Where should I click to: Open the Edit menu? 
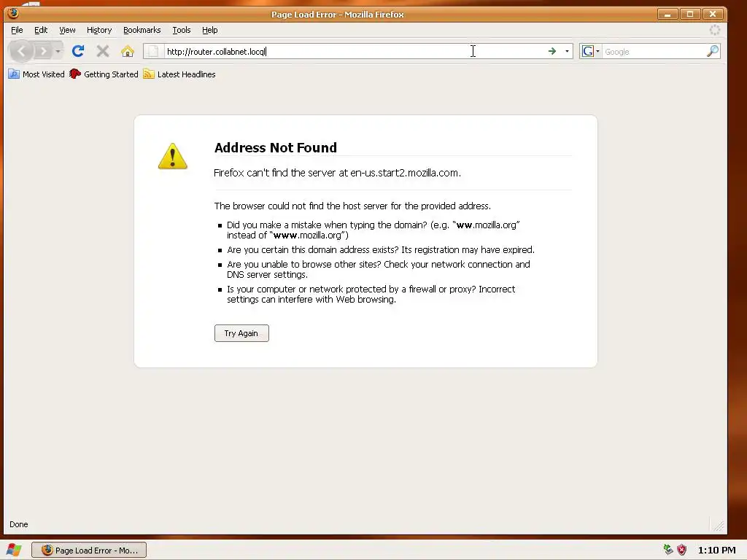pos(41,30)
